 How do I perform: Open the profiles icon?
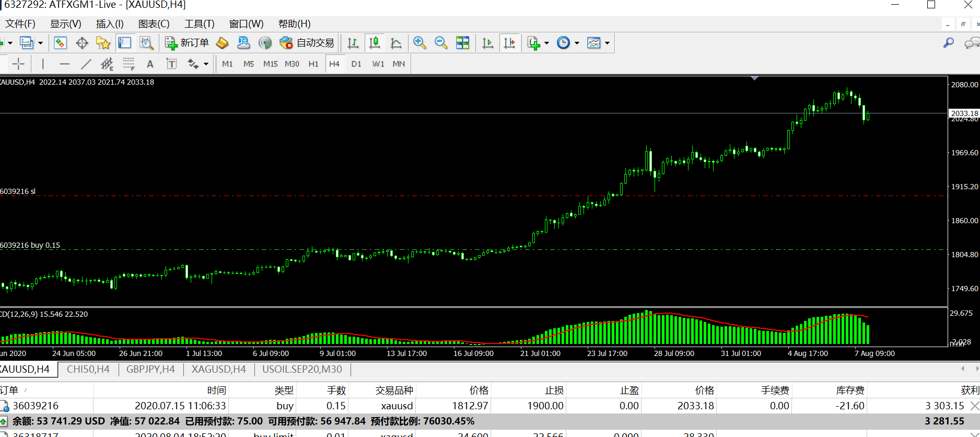point(27,43)
